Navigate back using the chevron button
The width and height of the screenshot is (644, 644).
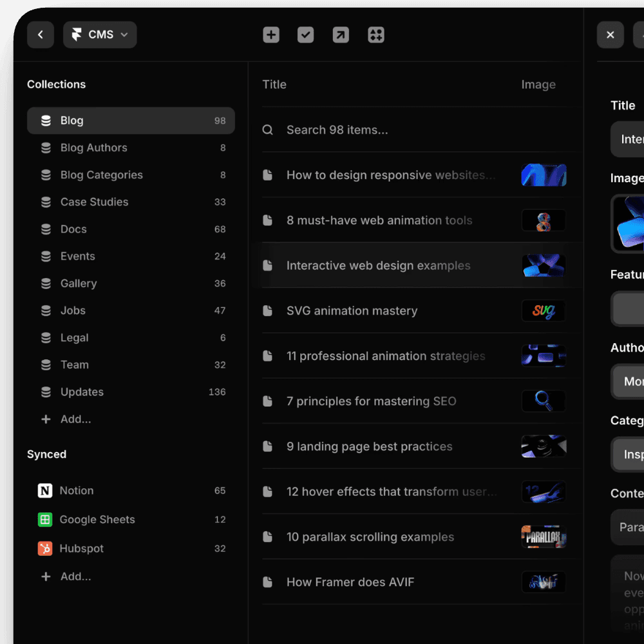click(41, 35)
